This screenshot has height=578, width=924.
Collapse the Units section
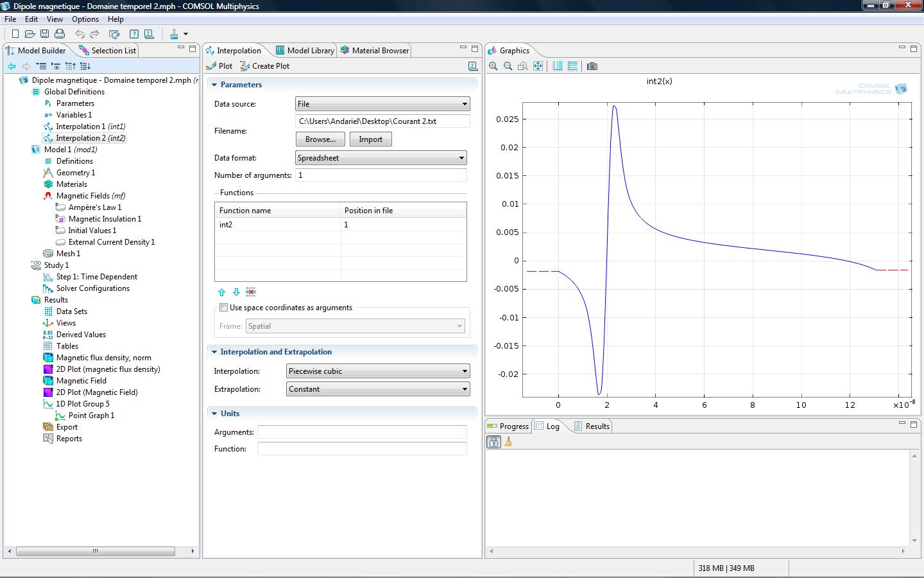pos(214,414)
